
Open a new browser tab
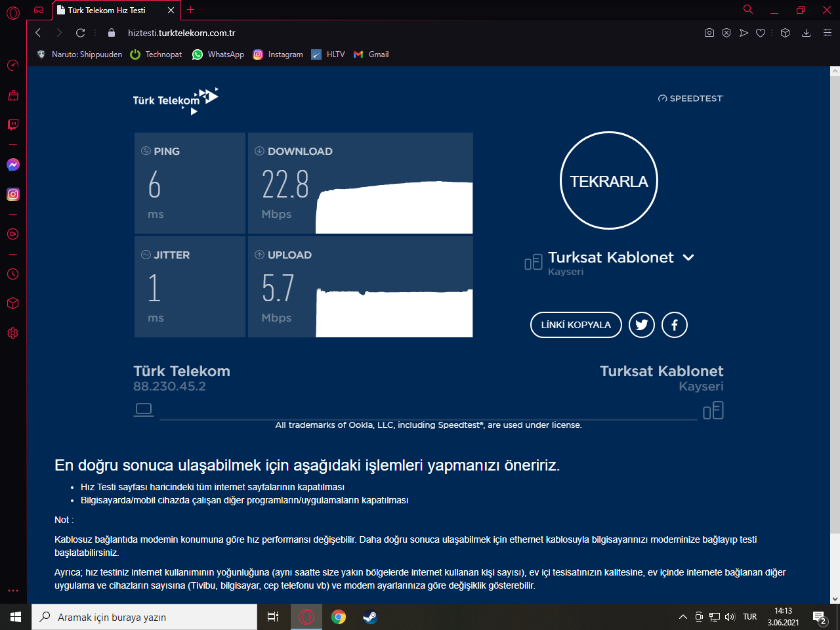coord(191,10)
